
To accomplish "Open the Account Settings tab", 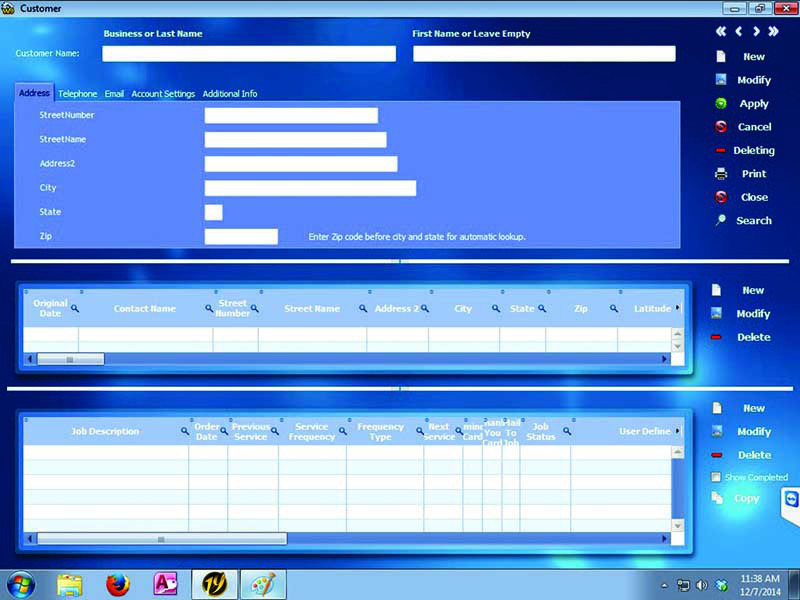I will pos(163,93).
